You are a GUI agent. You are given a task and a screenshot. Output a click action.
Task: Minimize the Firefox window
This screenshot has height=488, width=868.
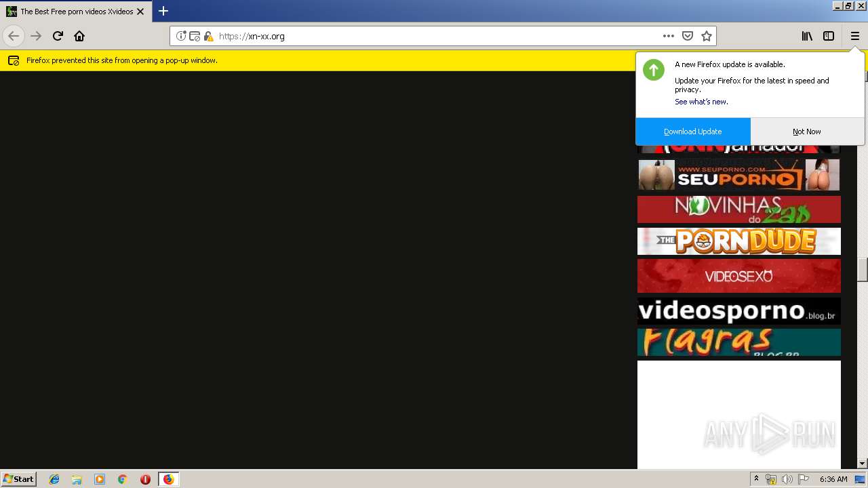tap(837, 5)
